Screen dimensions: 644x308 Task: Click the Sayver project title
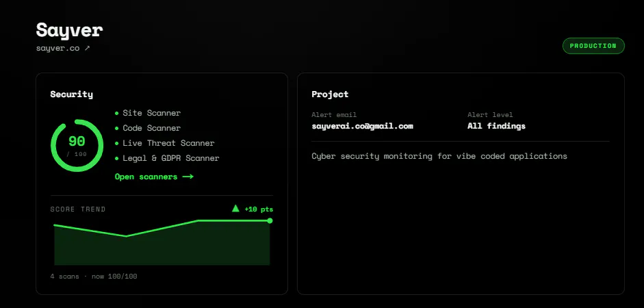pyautogui.click(x=69, y=30)
